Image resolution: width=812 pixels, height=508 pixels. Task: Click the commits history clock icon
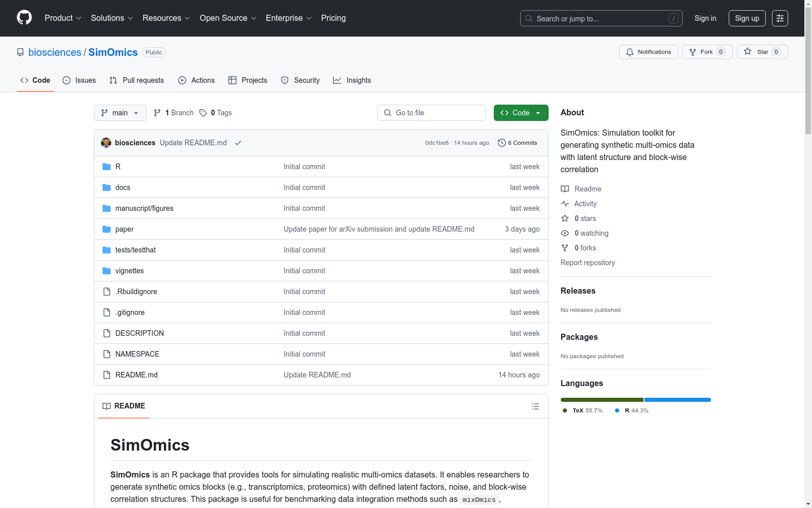501,143
